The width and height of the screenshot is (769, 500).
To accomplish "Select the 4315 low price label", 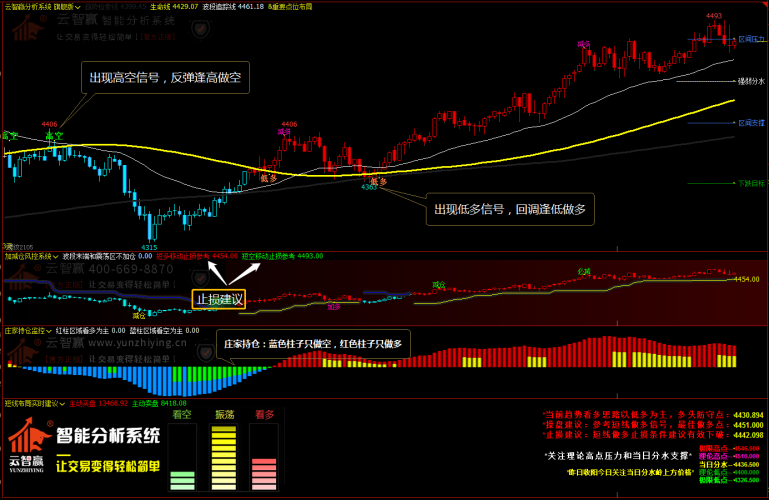I will [148, 247].
